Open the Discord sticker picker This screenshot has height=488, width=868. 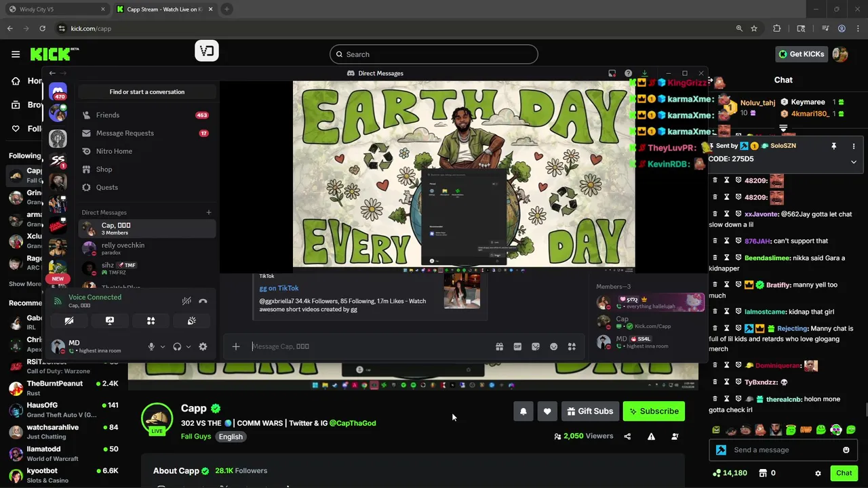[536, 346]
